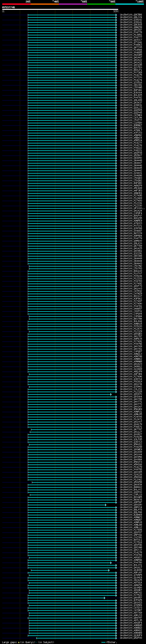The width and height of the screenshot is (146, 644).
Task: Select hit UniRef100_B6RAX2
Action: coord(131,487)
